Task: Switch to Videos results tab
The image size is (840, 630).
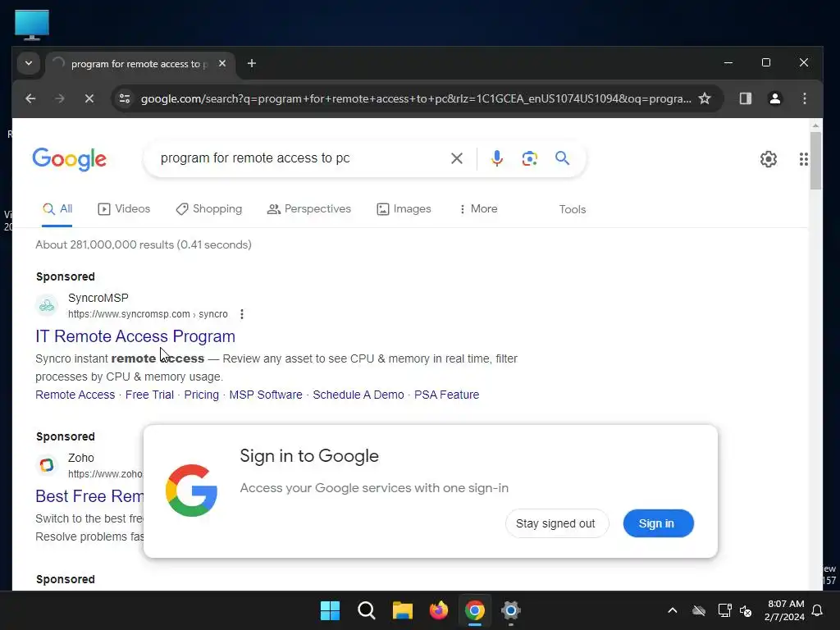Action: tap(124, 209)
